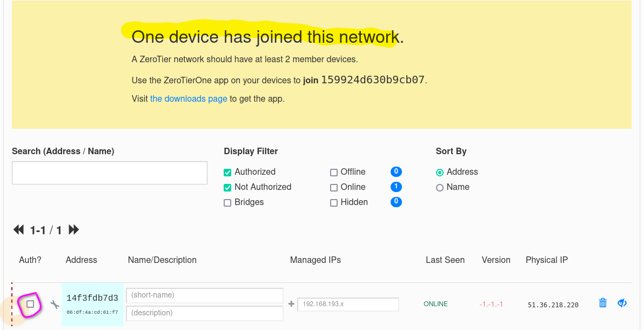Select network ID 159924d630b9cb07
Viewport: 644px width, 330px height.
pyautogui.click(x=373, y=80)
